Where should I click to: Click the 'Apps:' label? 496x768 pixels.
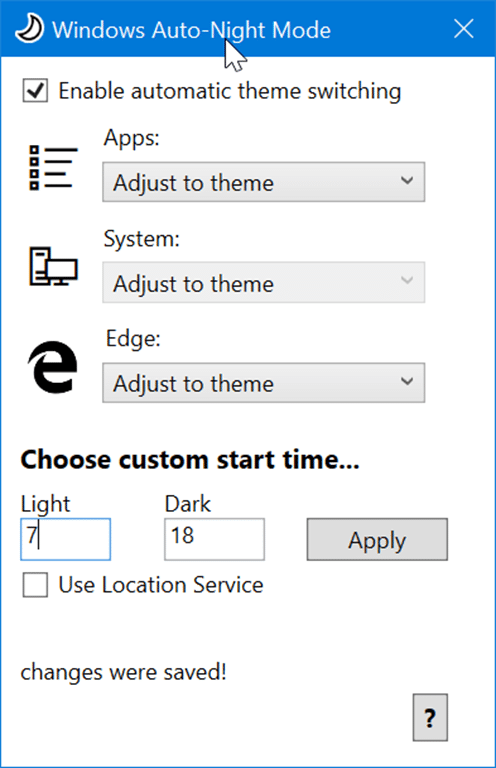click(132, 138)
